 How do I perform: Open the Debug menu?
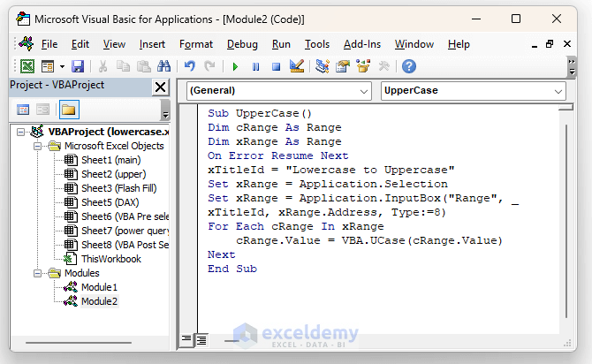coord(242,44)
